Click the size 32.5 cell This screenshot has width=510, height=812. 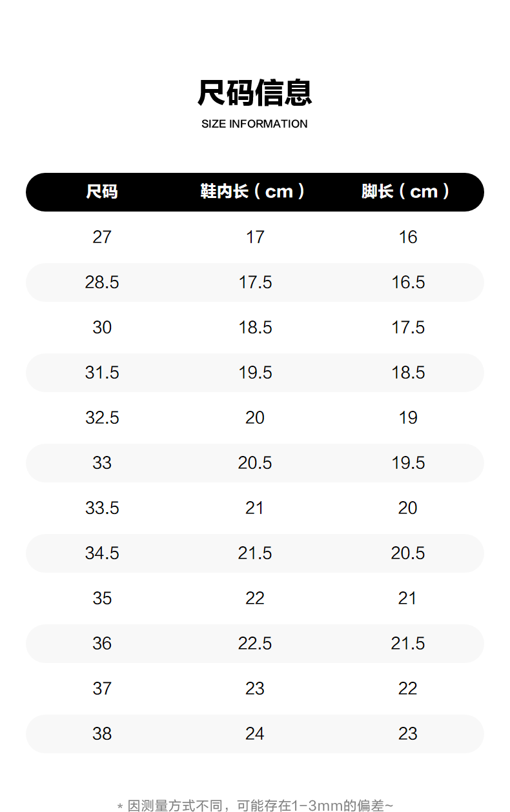pyautogui.click(x=102, y=418)
